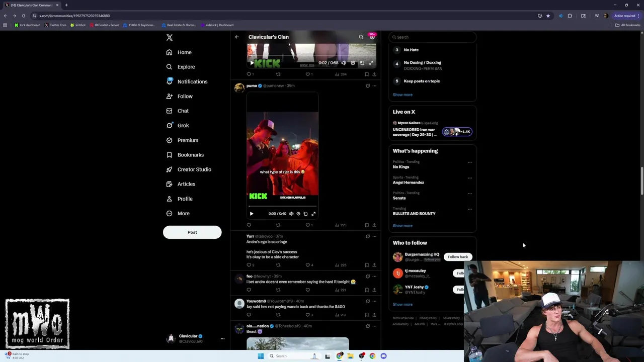Open the Angel Hernandez trend
644x362 pixels.
coord(409,183)
